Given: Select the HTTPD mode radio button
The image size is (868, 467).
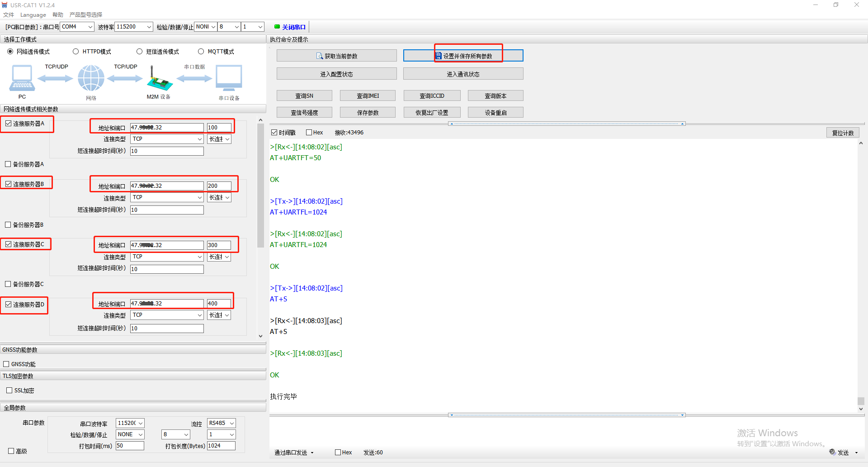Looking at the screenshot, I should (76, 52).
